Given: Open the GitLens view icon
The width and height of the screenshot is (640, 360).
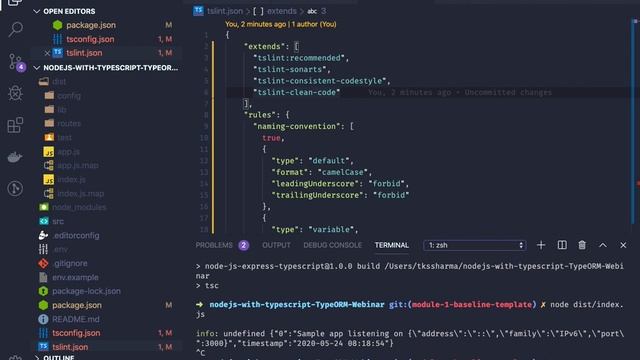Looking at the screenshot, I should (x=16, y=189).
